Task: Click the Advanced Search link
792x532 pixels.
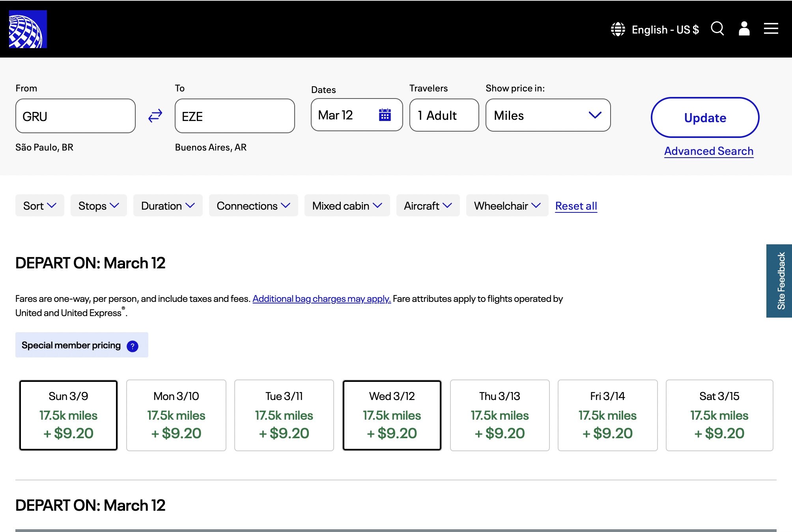Action: [x=709, y=150]
